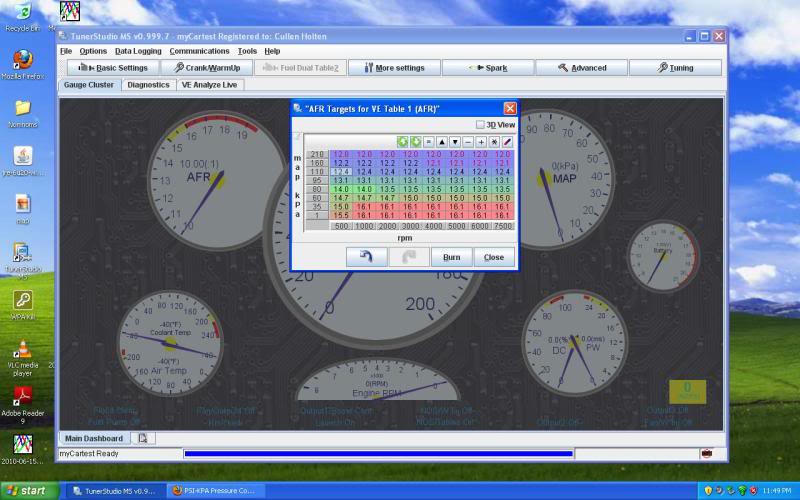
Task: Click the new dashboard tab icon beside Main Dashboard
Action: [x=143, y=438]
